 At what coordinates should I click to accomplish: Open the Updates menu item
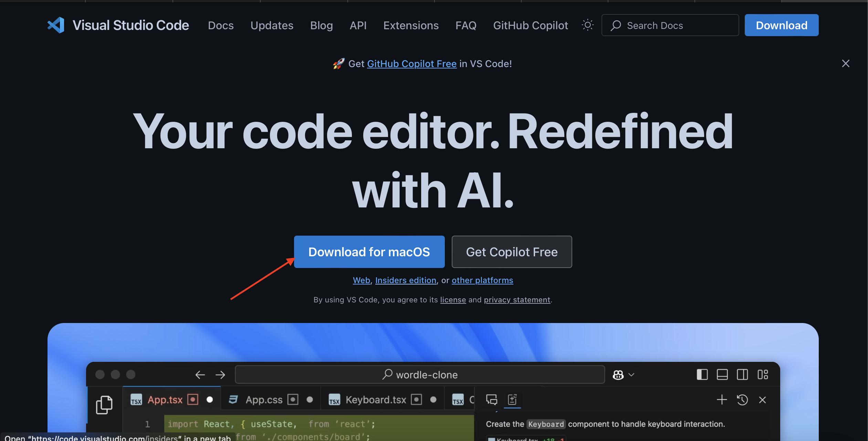tap(272, 25)
